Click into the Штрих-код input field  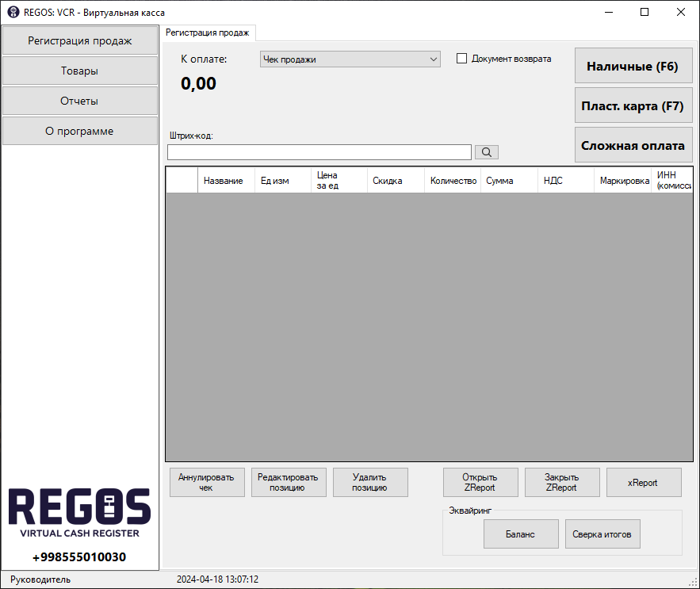[x=319, y=152]
